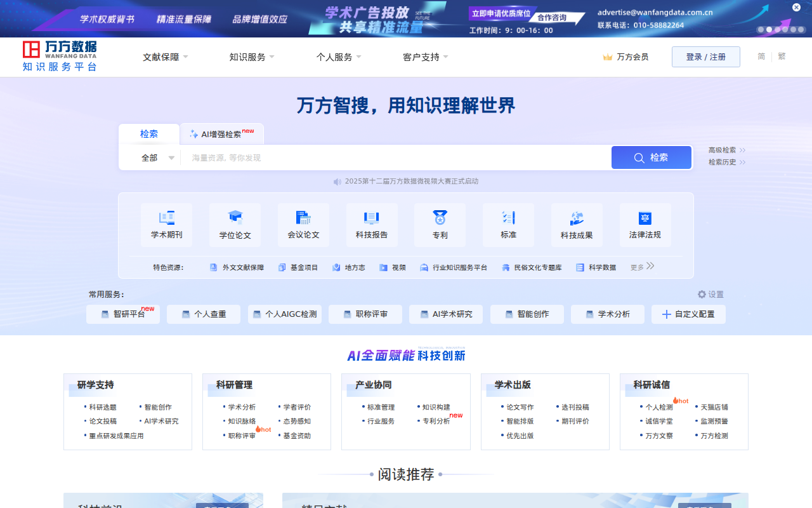Click the 登录 / 注册 button

(x=706, y=57)
